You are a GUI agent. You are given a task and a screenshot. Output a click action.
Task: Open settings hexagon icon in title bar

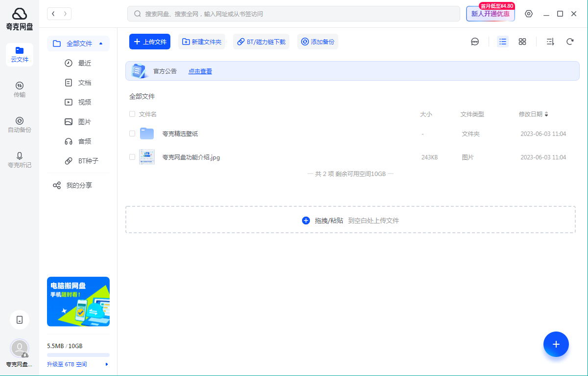[x=529, y=14]
